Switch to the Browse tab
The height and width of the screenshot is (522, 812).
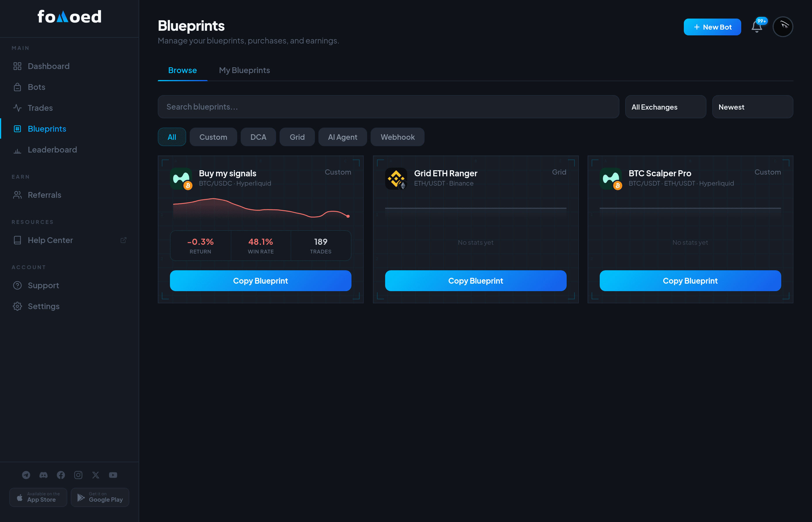[x=182, y=70]
